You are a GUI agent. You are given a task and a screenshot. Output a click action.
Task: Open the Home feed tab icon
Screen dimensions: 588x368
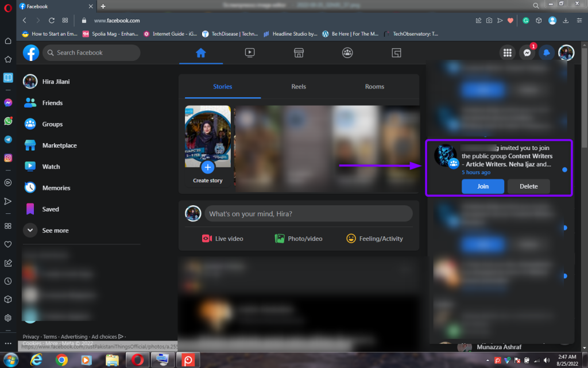[x=201, y=53]
